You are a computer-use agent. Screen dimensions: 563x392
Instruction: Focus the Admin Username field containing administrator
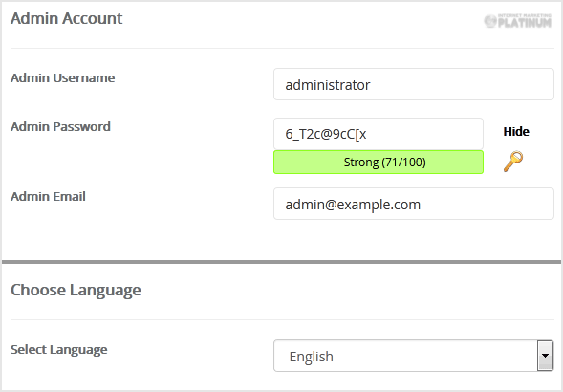point(414,84)
